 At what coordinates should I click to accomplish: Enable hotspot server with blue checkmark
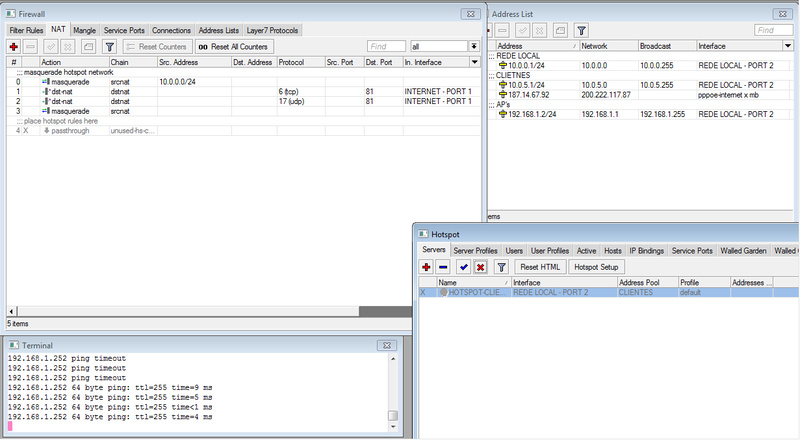[463, 267]
